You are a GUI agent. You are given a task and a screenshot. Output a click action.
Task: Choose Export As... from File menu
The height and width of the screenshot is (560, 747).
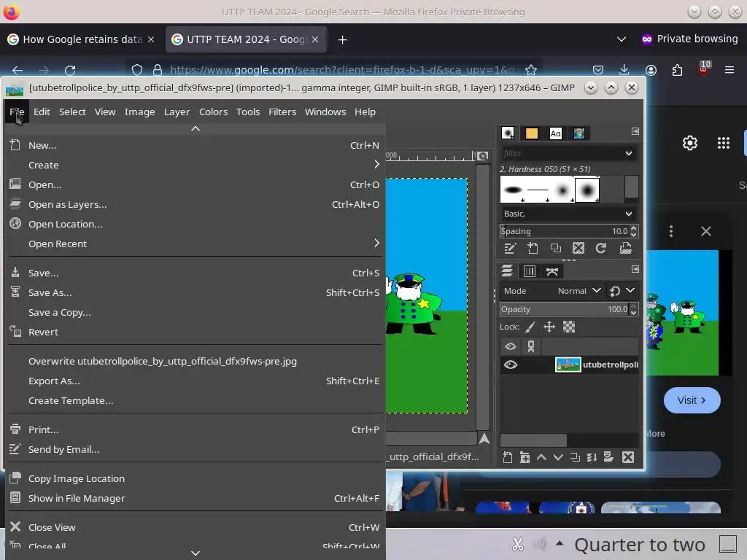(x=196, y=381)
